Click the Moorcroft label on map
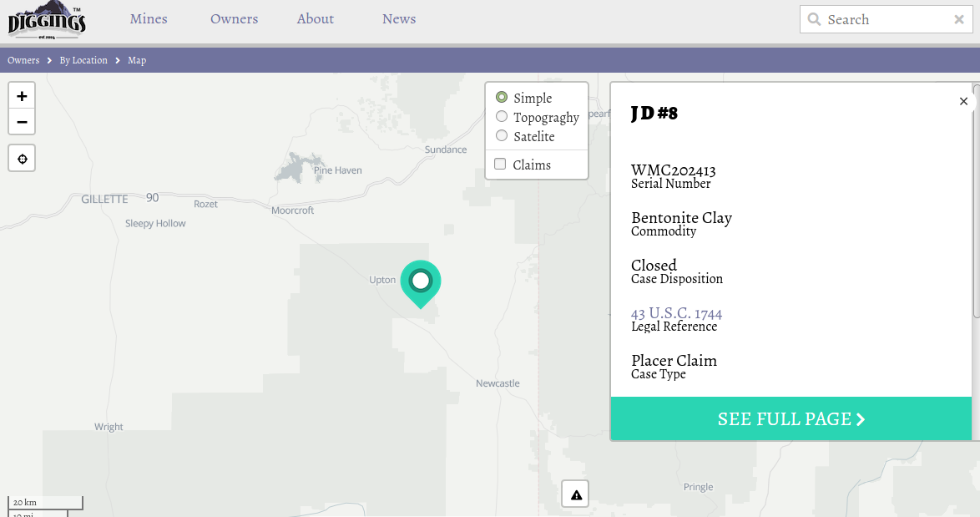 coord(292,210)
